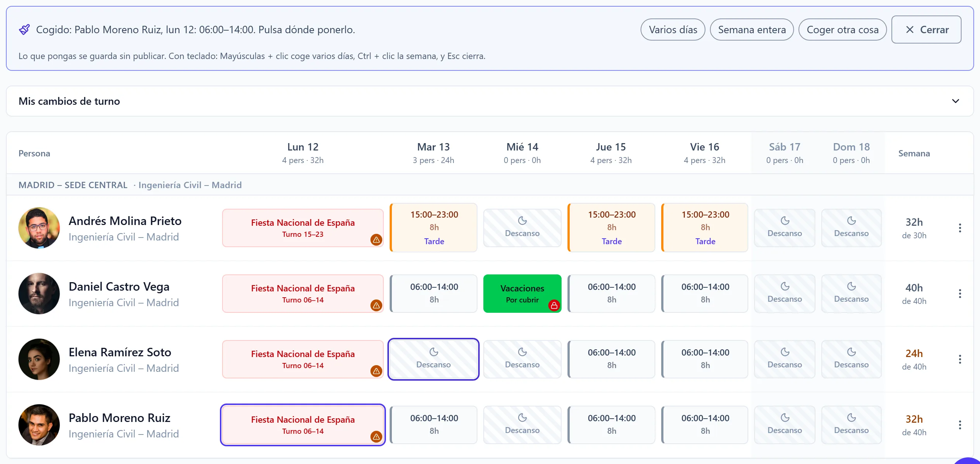Expand the Mis cambios de turno panel
The height and width of the screenshot is (464, 980).
[490, 101]
